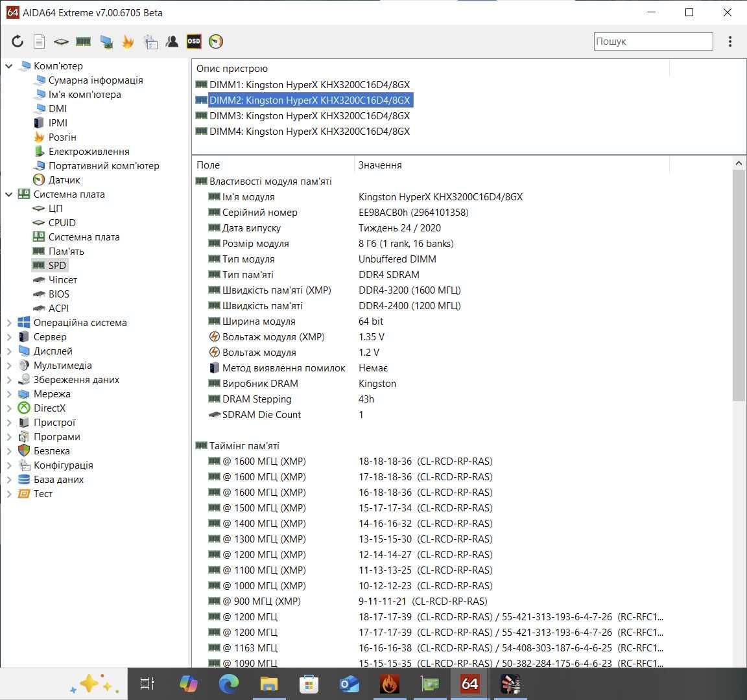Open the BIOS tree item
The height and width of the screenshot is (700, 747).
[x=58, y=294]
